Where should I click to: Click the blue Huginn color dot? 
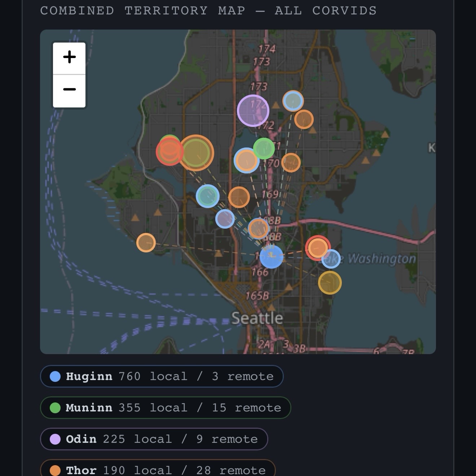[55, 376]
